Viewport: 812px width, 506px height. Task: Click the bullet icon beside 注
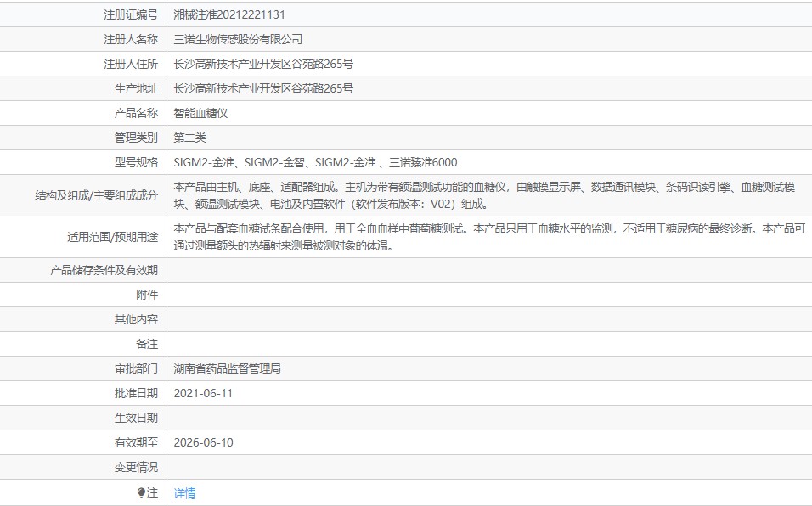tap(141, 492)
